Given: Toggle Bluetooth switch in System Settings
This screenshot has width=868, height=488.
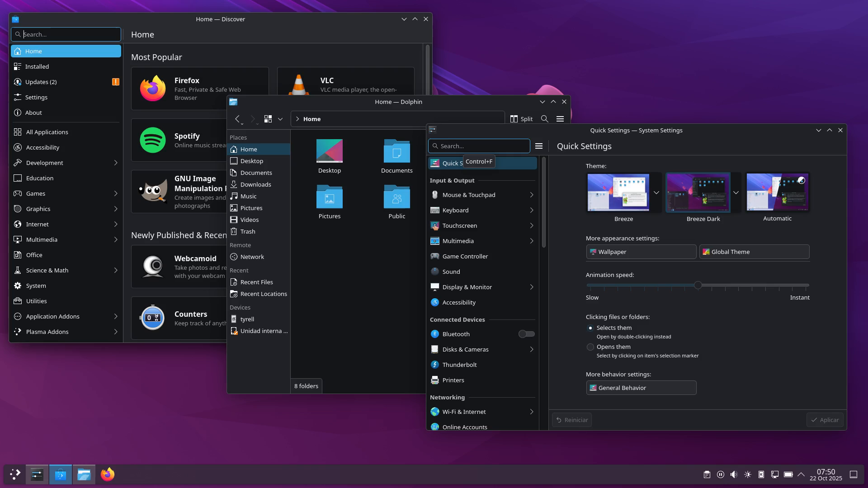Looking at the screenshot, I should [525, 334].
